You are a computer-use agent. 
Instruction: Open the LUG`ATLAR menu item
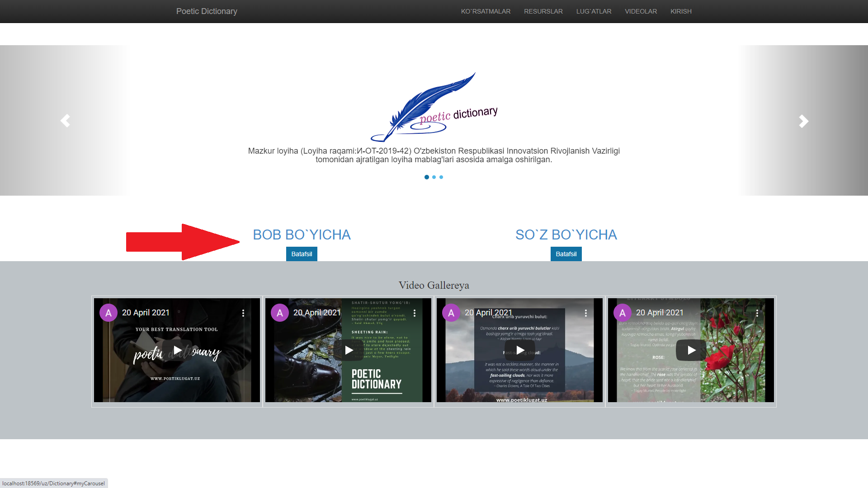[594, 11]
